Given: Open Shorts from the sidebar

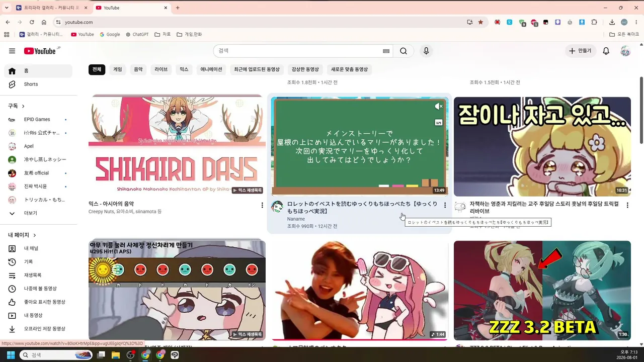Looking at the screenshot, I should point(38,84).
